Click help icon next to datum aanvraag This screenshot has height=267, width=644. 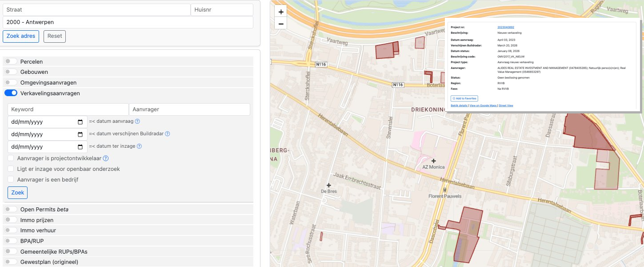tap(137, 121)
